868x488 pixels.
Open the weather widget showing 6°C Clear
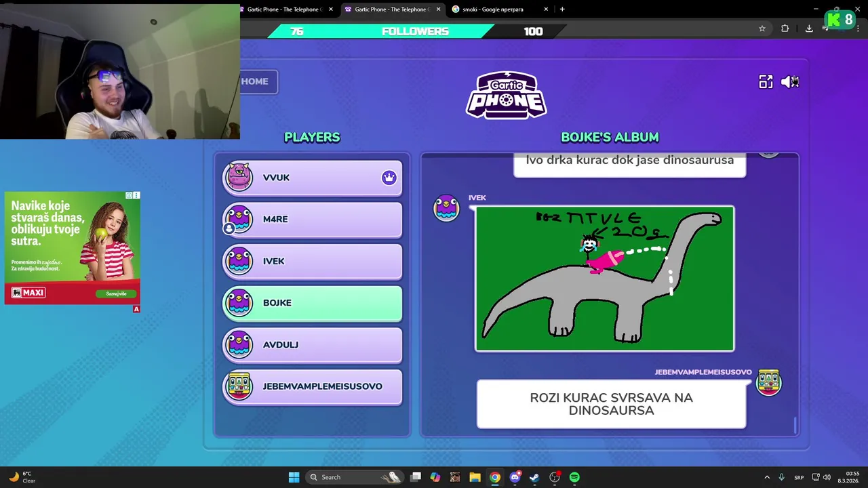tap(20, 477)
